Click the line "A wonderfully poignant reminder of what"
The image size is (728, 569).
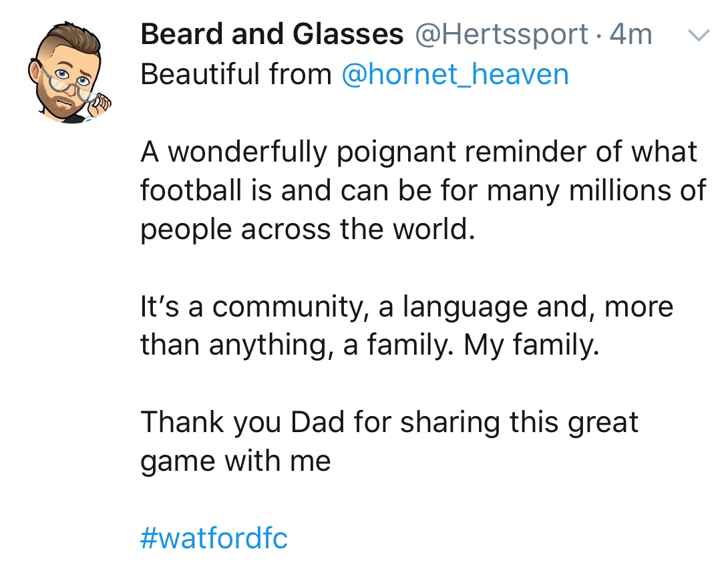click(419, 152)
